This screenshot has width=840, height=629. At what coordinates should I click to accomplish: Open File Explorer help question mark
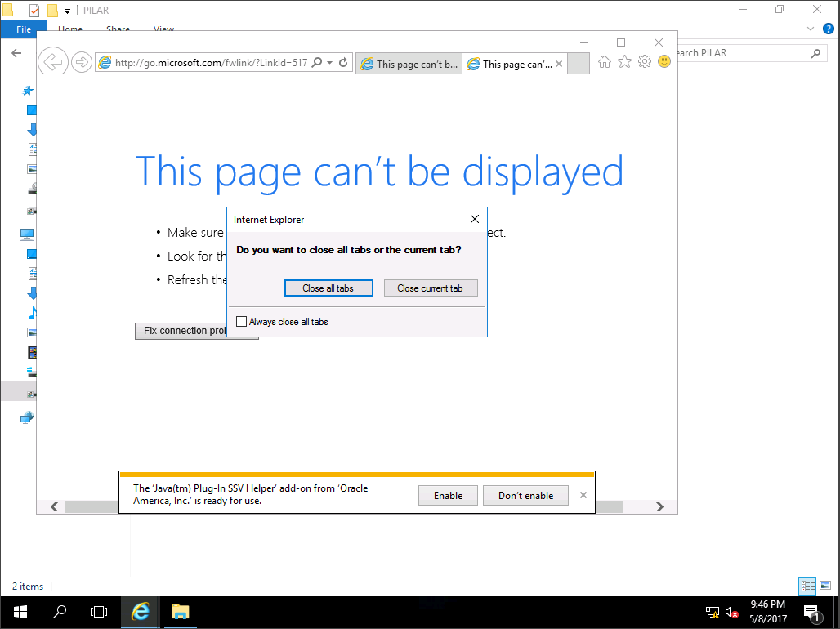[829, 29]
